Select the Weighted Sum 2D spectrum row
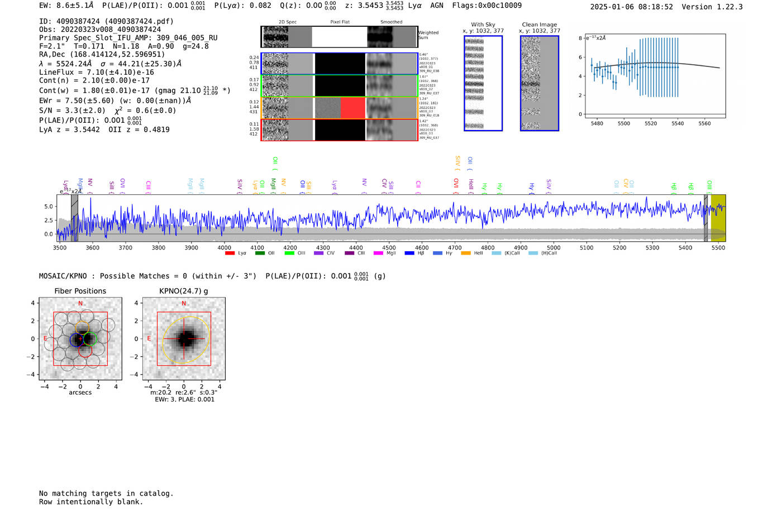Image resolution: width=782 pixels, height=532 pixels. tap(339, 37)
